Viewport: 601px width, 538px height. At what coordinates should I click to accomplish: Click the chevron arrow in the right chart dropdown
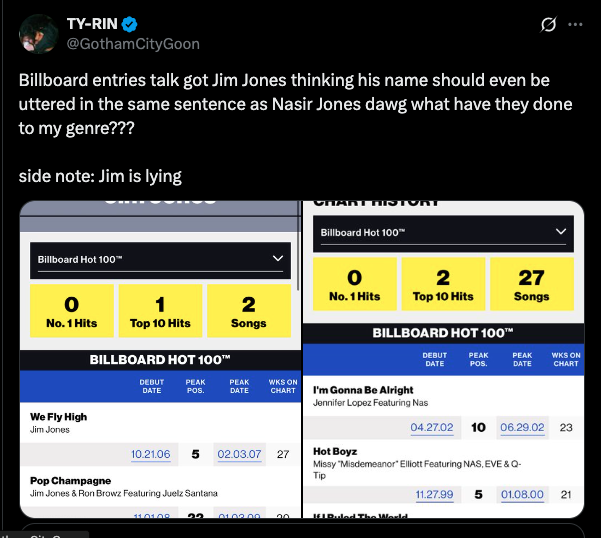click(561, 231)
